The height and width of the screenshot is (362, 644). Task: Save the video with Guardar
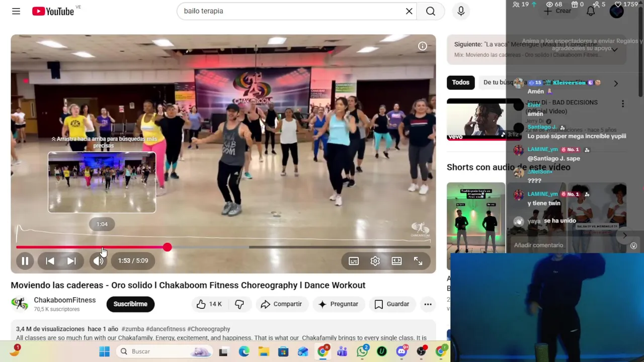pos(391,304)
